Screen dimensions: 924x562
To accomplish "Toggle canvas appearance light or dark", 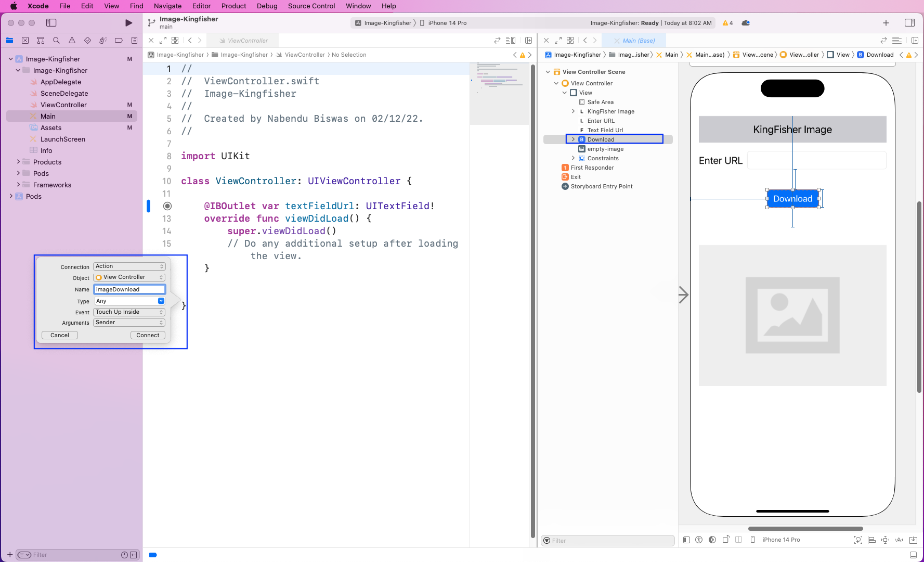I will click(x=712, y=540).
